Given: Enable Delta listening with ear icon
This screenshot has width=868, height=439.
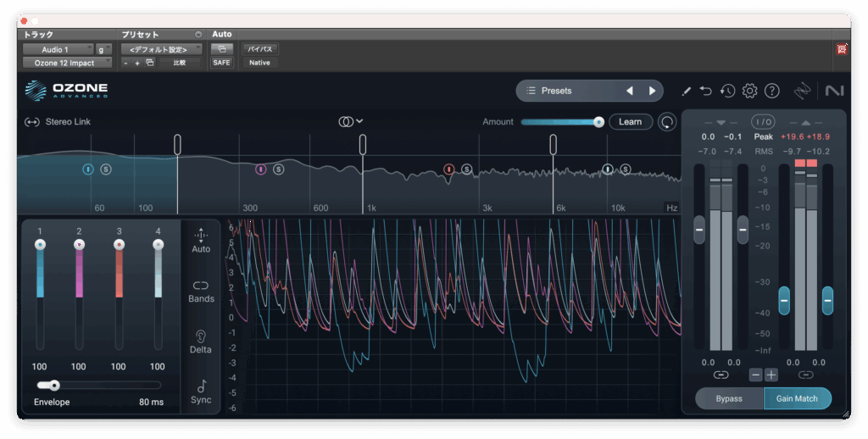Looking at the screenshot, I should (201, 336).
